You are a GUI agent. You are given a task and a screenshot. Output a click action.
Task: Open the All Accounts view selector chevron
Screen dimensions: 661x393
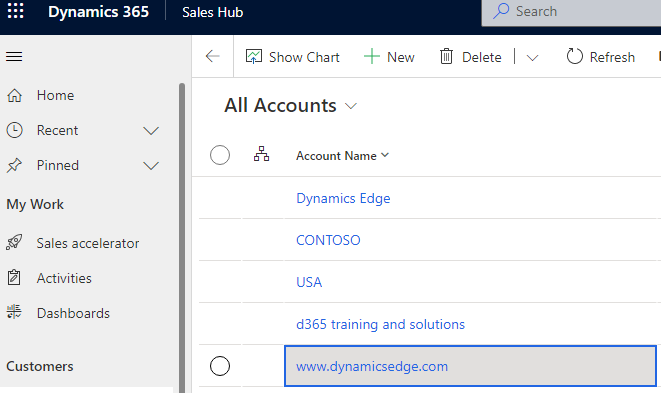351,106
